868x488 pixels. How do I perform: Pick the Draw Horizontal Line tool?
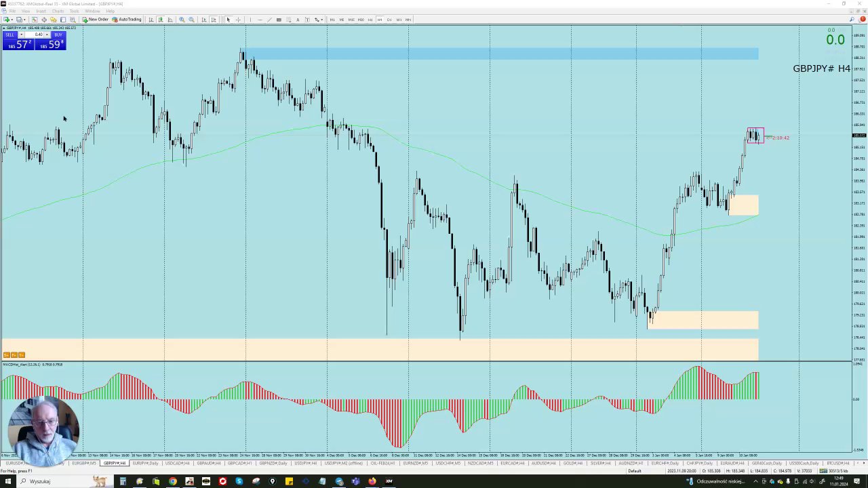coord(260,20)
